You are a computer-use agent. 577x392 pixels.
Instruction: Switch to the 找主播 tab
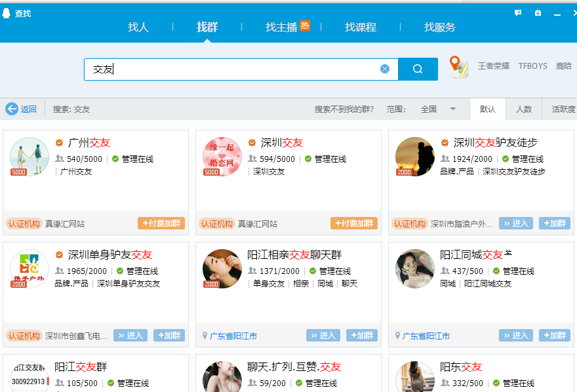pyautogui.click(x=282, y=28)
